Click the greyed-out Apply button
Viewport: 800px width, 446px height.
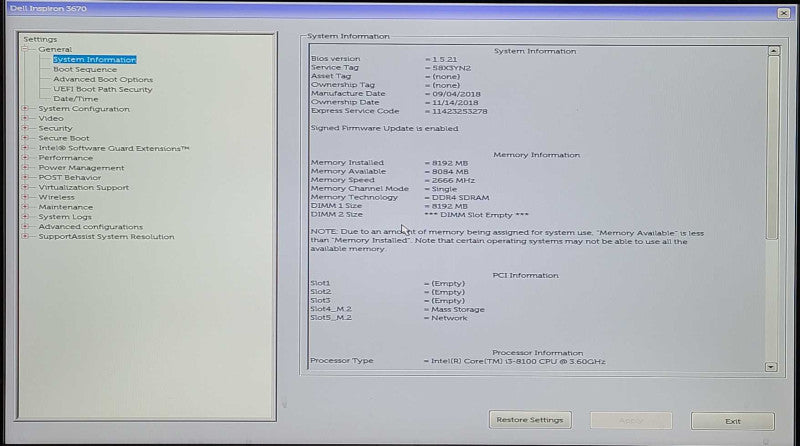[x=631, y=420]
